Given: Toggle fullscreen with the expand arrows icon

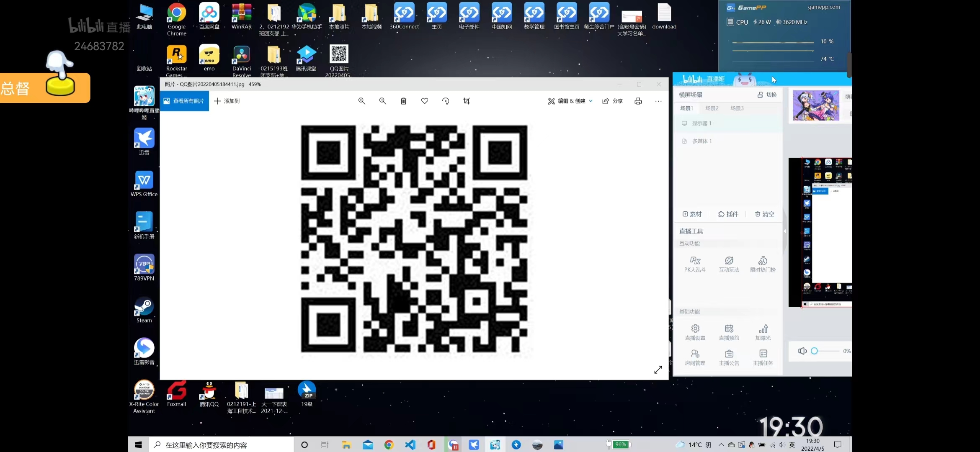Looking at the screenshot, I should (658, 370).
